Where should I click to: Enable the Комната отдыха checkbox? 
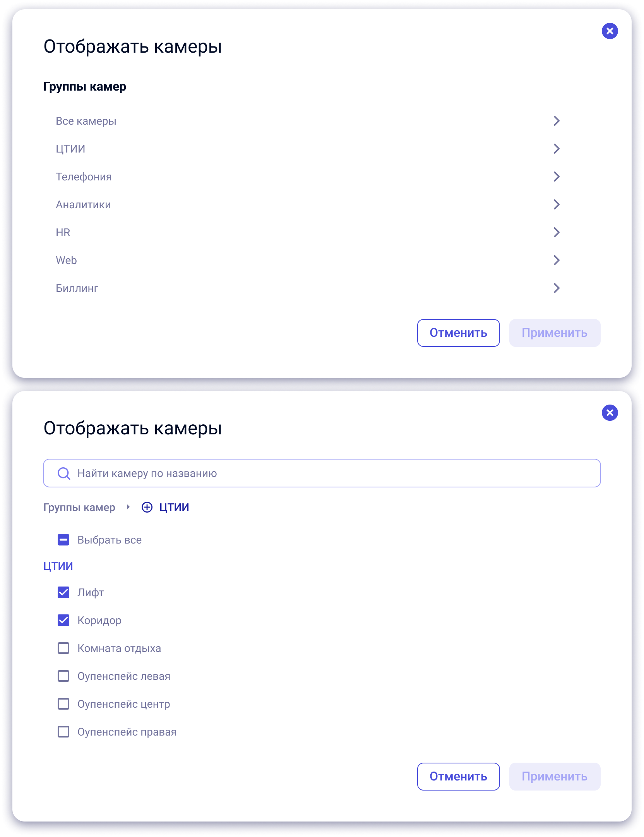(x=63, y=648)
